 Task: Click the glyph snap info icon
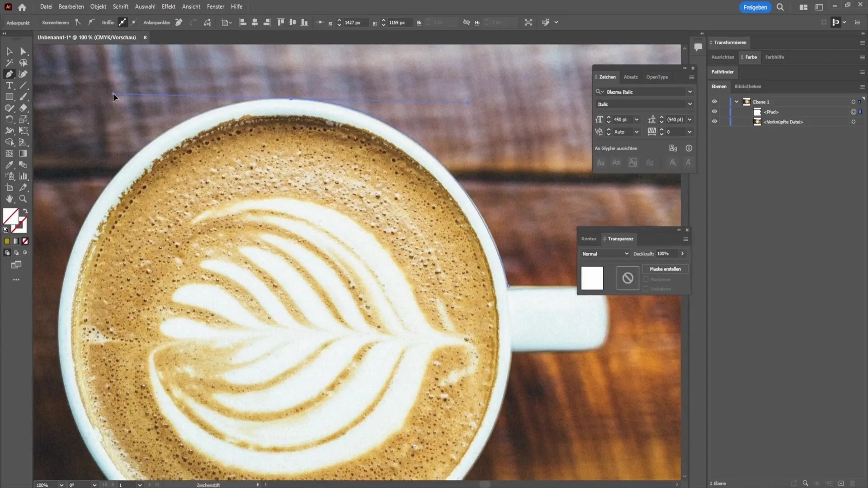click(x=689, y=148)
